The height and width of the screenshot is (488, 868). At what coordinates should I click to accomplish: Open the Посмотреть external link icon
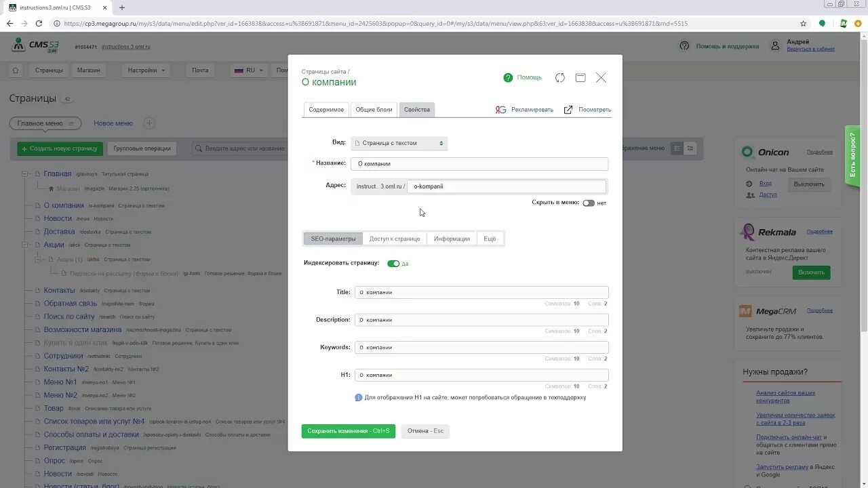568,109
